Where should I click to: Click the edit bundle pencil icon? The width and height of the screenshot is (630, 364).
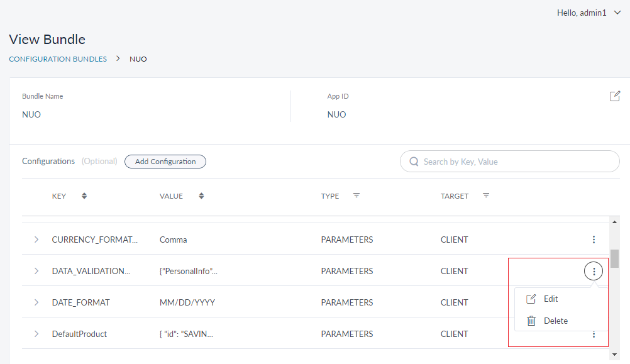point(614,96)
